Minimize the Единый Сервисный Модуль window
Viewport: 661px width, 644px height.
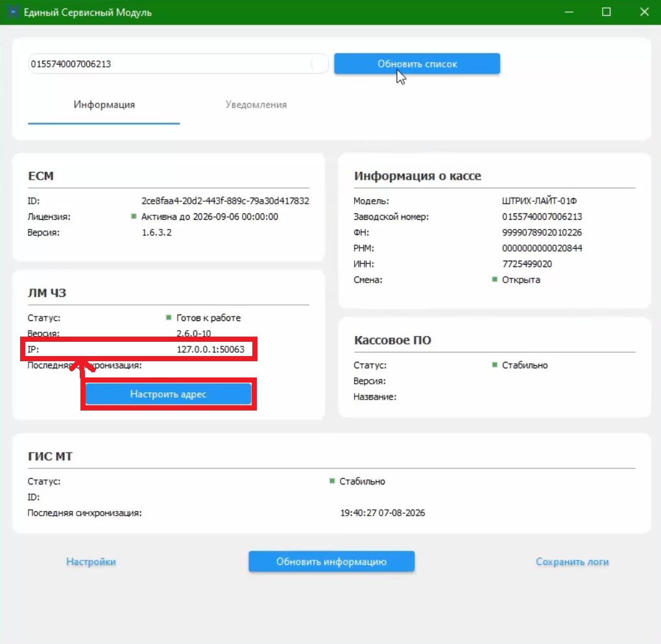pyautogui.click(x=569, y=12)
